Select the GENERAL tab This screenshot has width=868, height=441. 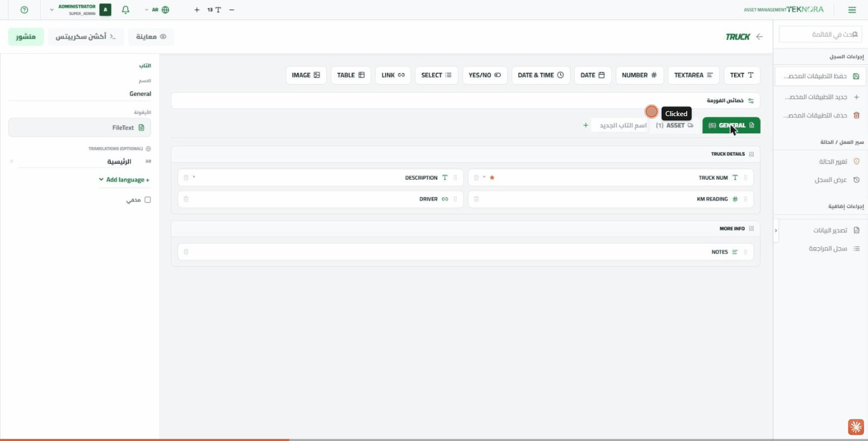[x=731, y=125]
